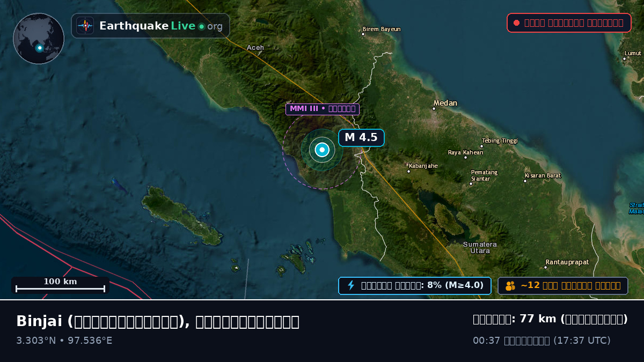Open the globe minimap thumbnail
The width and height of the screenshot is (644, 362).
39,39
